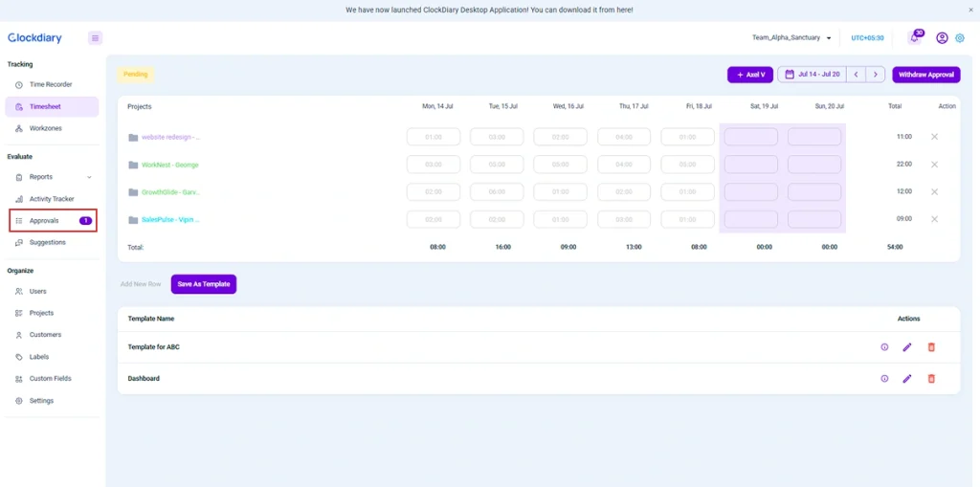
Task: Open the Custom Fields page
Action: click(x=52, y=379)
